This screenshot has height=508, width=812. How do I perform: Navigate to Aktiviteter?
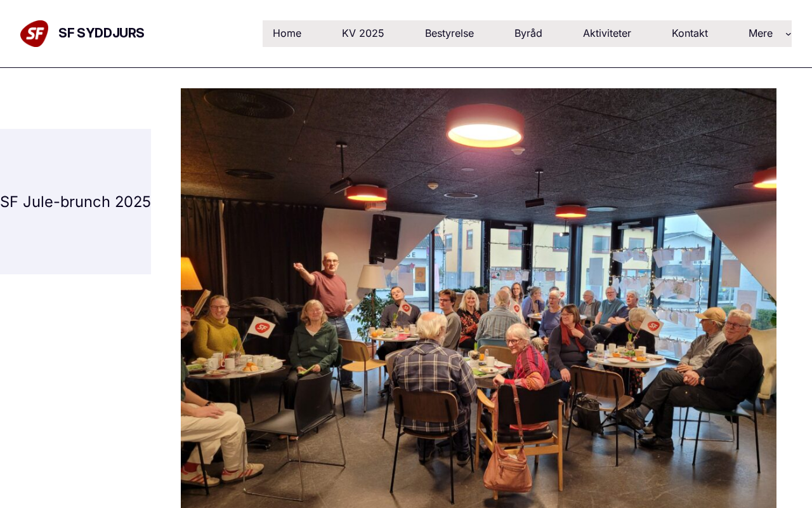(x=607, y=34)
